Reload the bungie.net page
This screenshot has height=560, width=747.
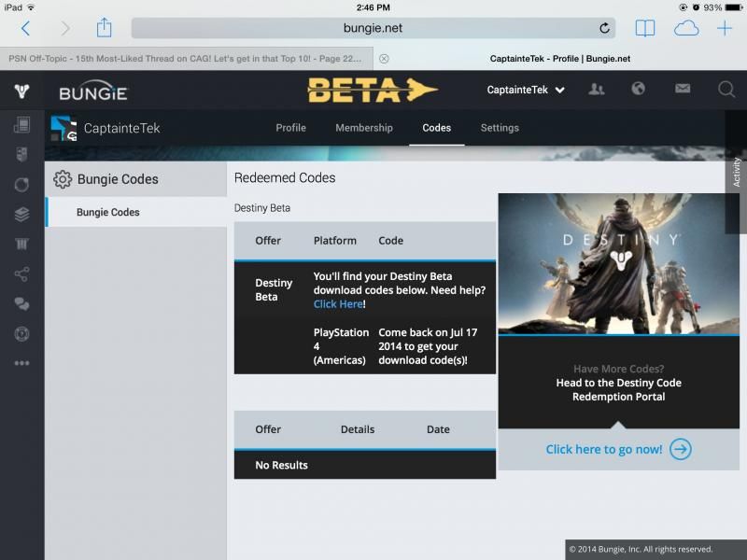point(604,28)
